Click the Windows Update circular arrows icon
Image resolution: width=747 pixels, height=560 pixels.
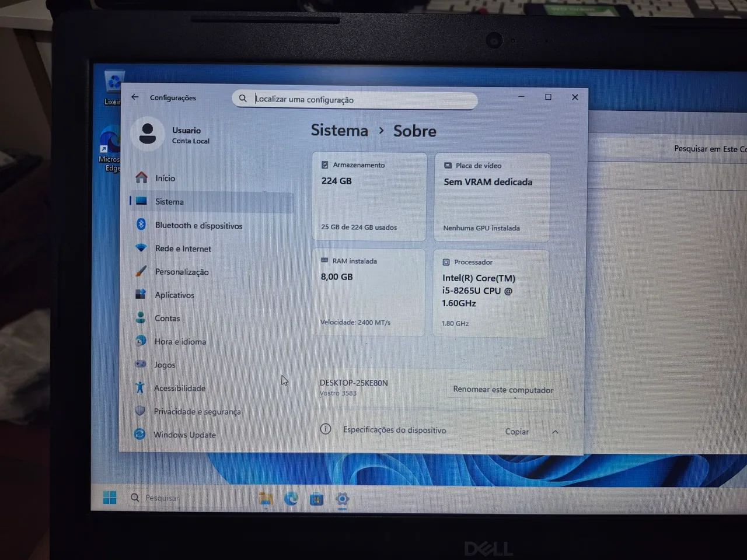139,434
